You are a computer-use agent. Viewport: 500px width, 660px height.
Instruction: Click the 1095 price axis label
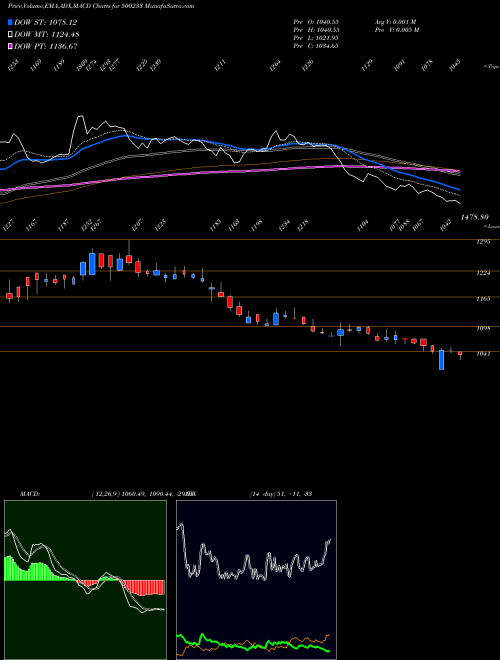(x=483, y=328)
